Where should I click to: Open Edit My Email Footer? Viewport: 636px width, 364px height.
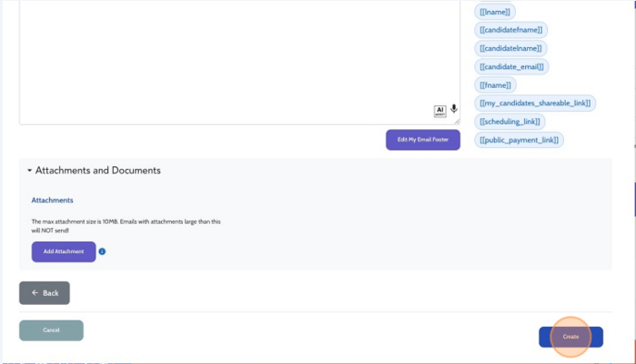click(x=423, y=140)
